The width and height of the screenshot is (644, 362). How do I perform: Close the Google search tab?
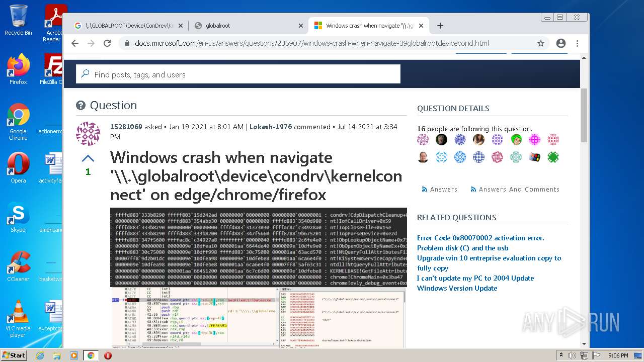pos(181,26)
